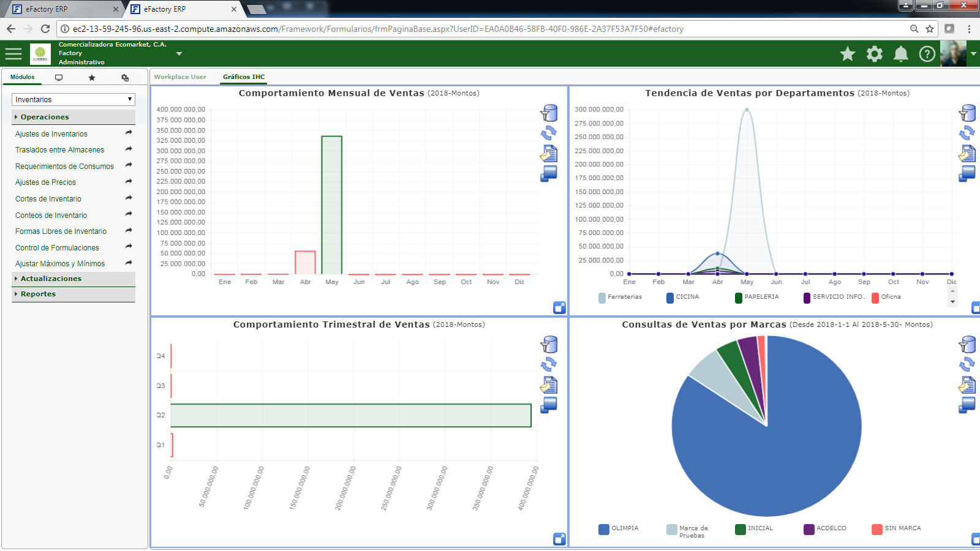The height and width of the screenshot is (551, 980).
Task: Open Cortes de Inventario link
Action: point(48,199)
